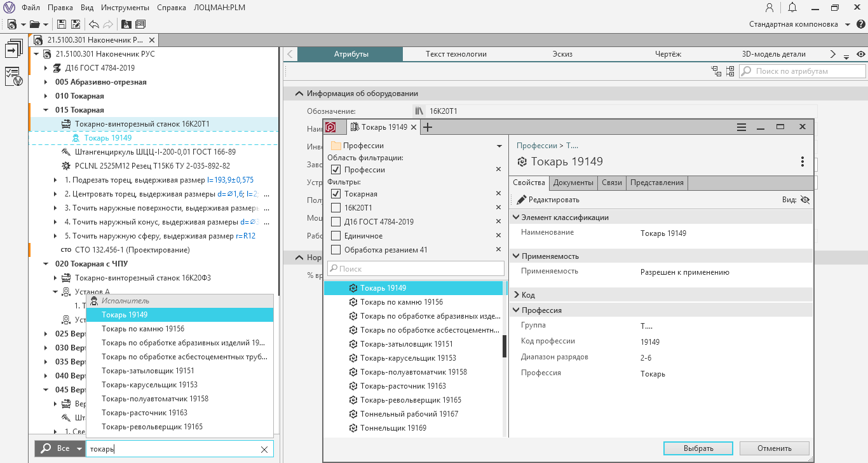The image size is (868, 463).
Task: Click the window layout toolbar icon
Action: (140, 24)
